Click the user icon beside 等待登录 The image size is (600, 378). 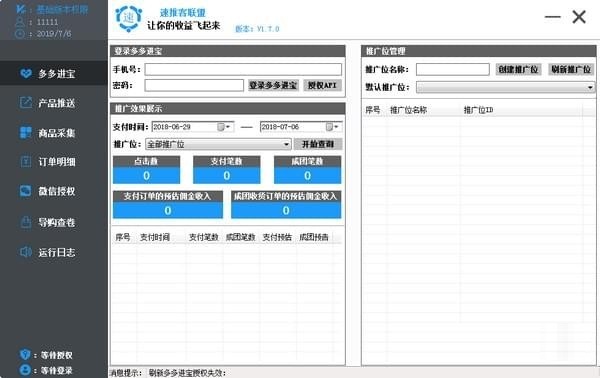[25, 370]
